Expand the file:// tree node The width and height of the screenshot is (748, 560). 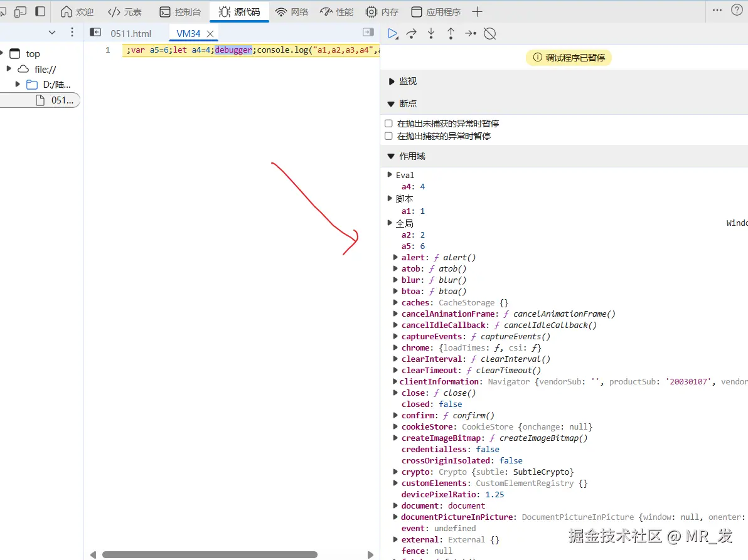[x=9, y=69]
